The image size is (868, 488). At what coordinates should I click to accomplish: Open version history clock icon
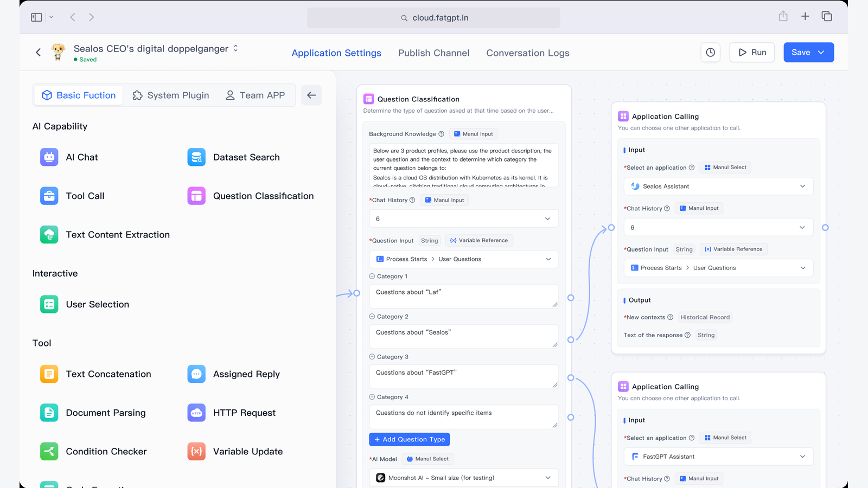pos(710,53)
